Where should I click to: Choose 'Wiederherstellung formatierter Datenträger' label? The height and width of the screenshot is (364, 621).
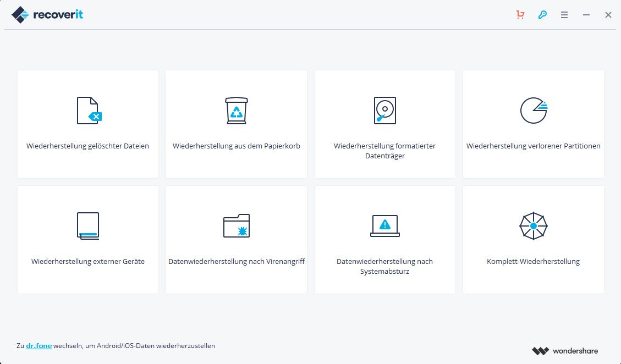click(x=384, y=151)
